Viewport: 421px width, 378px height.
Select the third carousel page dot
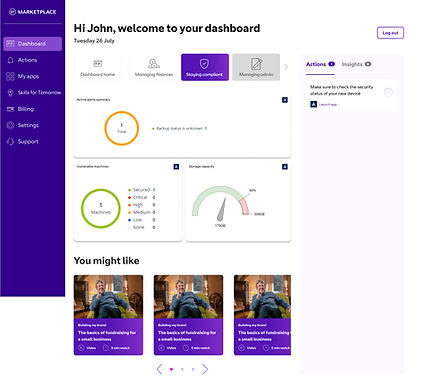point(193,369)
